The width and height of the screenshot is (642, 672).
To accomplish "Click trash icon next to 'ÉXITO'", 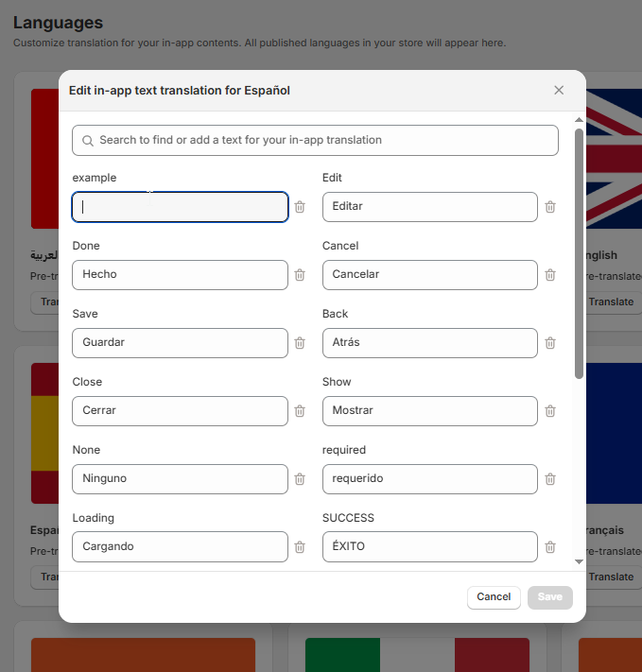I will coord(550,547).
